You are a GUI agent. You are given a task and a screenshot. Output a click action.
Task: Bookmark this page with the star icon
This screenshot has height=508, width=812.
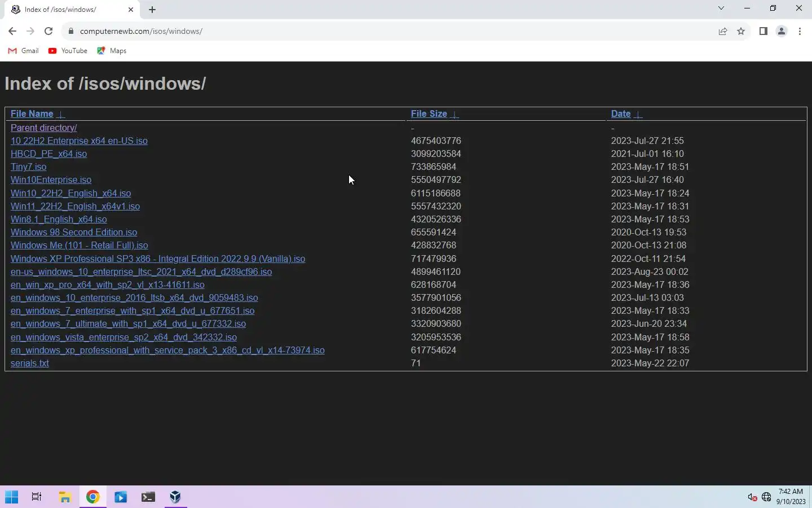click(x=741, y=31)
